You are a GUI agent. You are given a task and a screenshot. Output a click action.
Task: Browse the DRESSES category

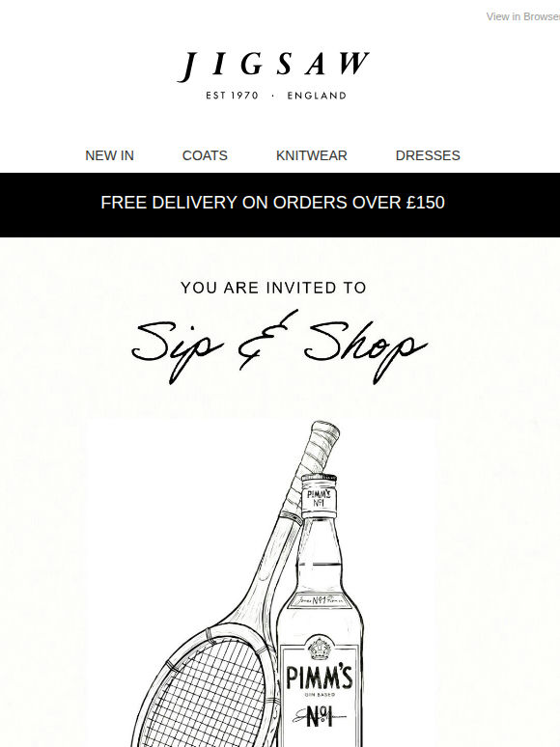tap(428, 155)
